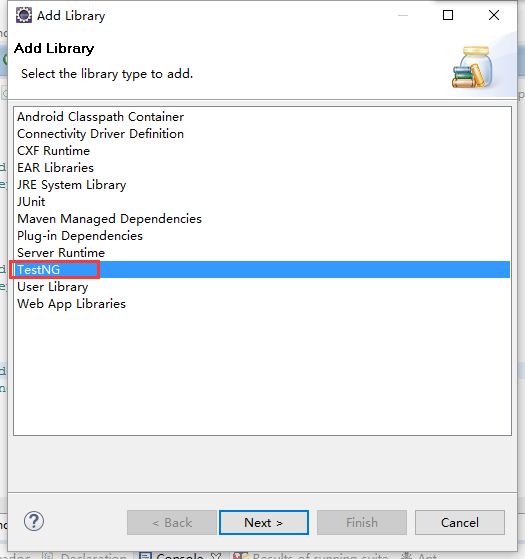This screenshot has height=559, width=525.
Task: Click the help question mark icon
Action: coord(34,522)
